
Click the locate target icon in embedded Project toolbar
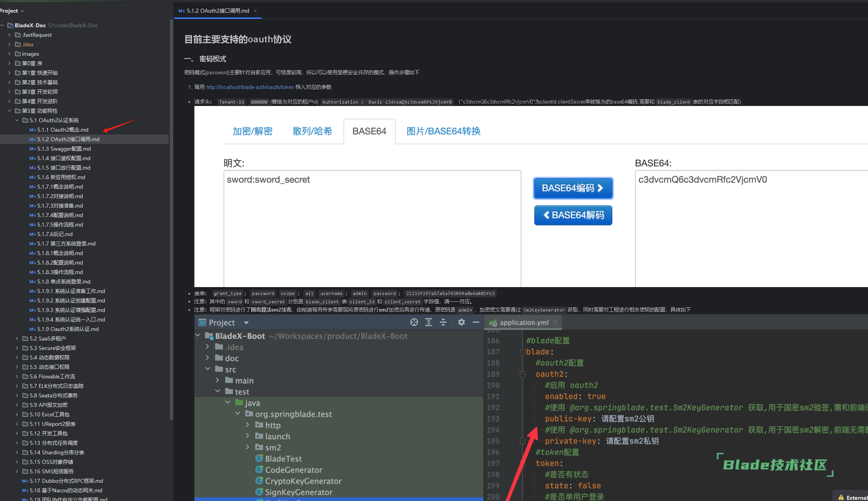pos(414,322)
